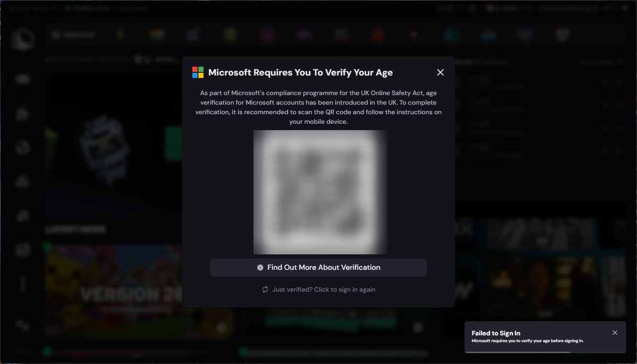The height and width of the screenshot is (364, 637).
Task: Click the 'Failed to Sign In' toast title
Action: click(496, 333)
